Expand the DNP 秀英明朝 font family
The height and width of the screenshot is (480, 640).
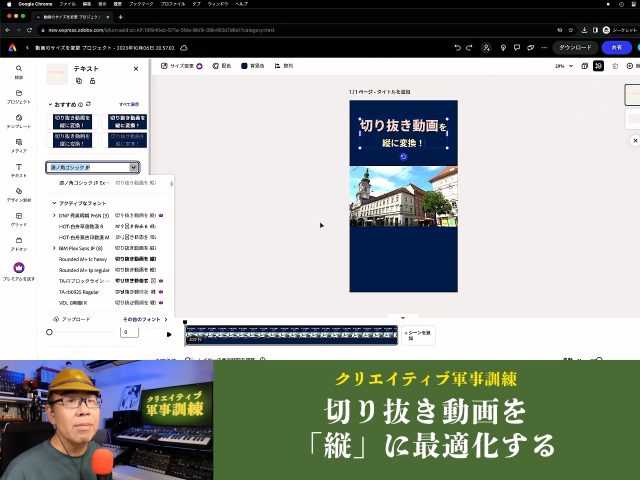click(x=54, y=215)
